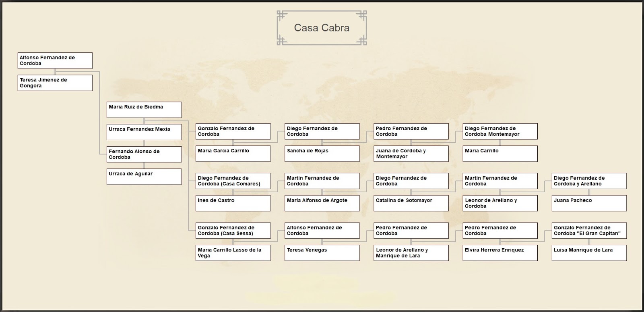Click the Maria Carrillo box under Diego Montemayor
644x312 pixels.
pyautogui.click(x=500, y=153)
